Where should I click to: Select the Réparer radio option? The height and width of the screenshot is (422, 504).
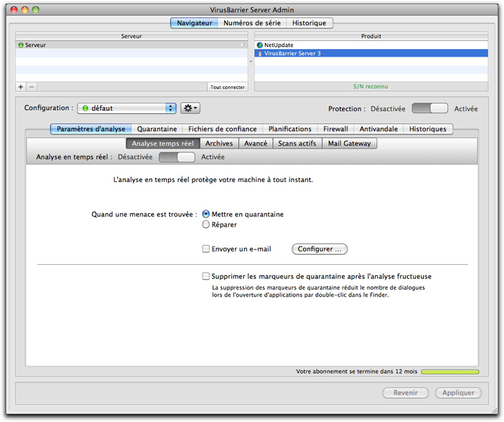tap(205, 224)
